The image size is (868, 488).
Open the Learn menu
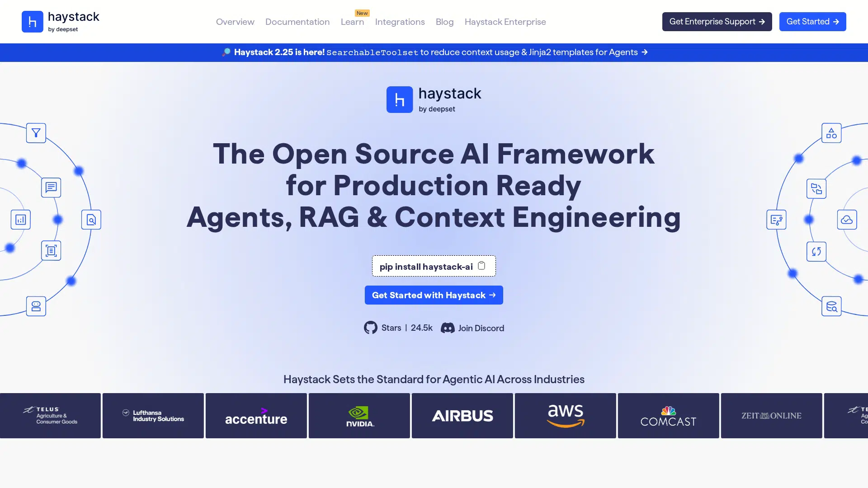coord(352,22)
